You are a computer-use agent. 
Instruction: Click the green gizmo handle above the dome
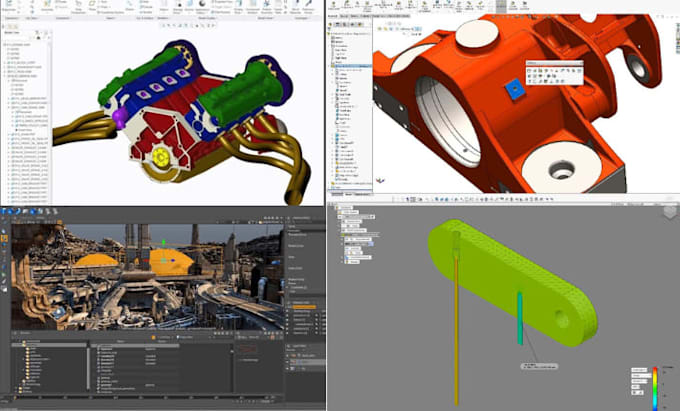pyautogui.click(x=163, y=243)
